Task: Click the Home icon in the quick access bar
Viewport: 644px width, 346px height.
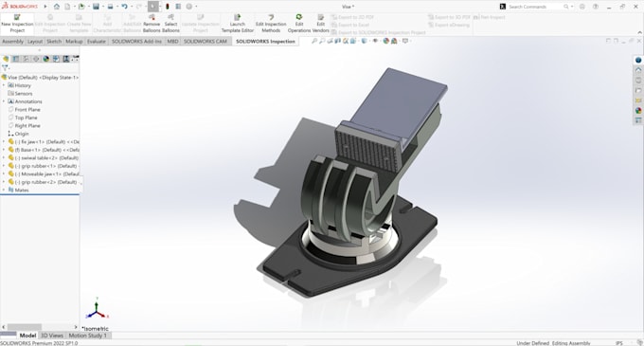Action: (x=57, y=7)
